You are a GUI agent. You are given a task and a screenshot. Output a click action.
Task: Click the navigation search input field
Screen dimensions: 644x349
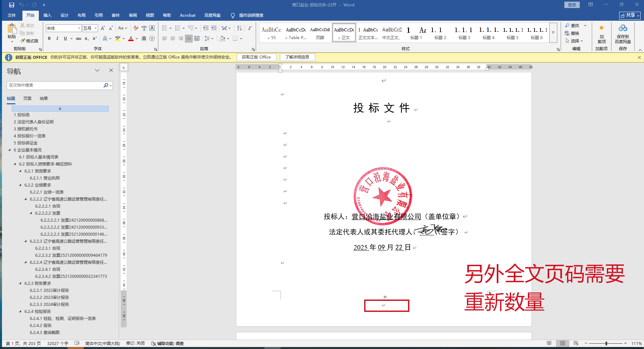55,85
